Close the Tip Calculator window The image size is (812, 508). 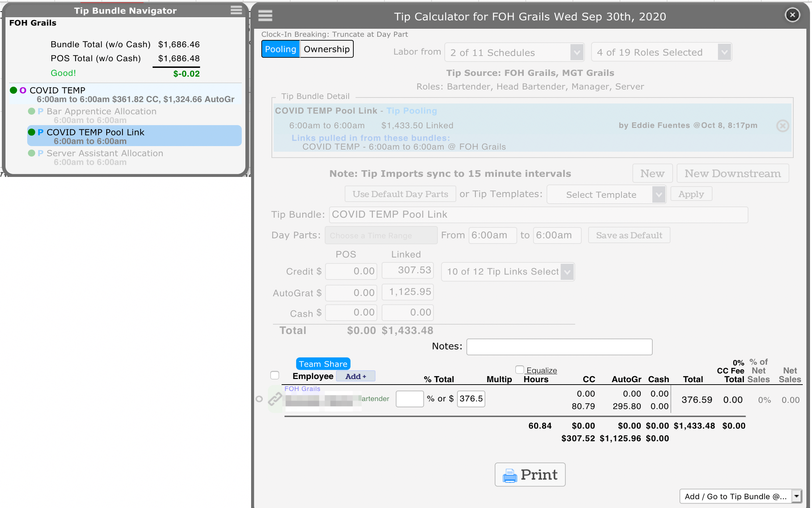click(x=792, y=15)
